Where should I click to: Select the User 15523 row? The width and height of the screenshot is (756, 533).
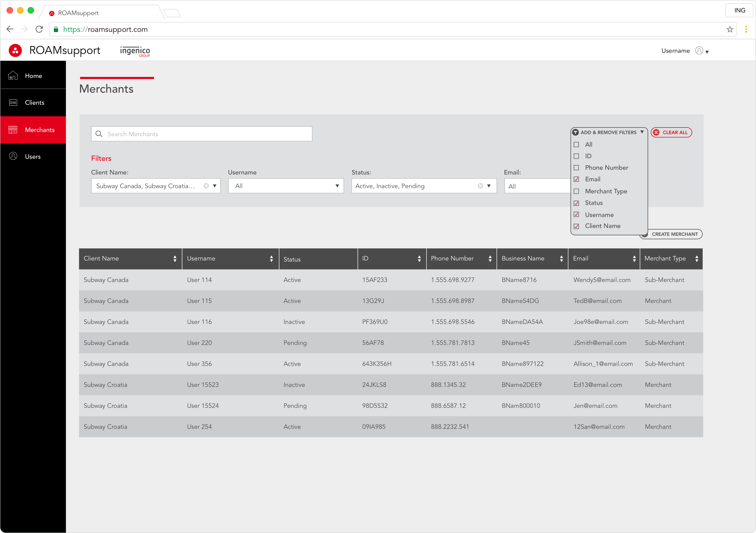coord(391,385)
